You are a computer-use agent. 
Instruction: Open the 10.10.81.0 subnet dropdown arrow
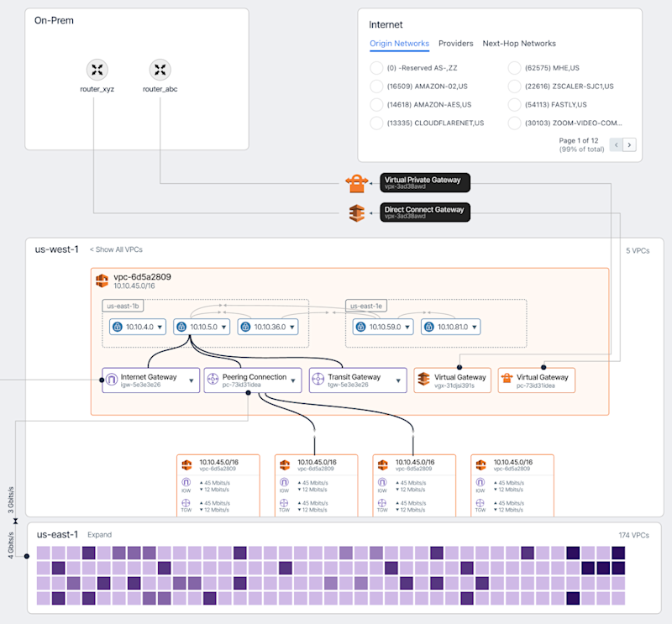coord(475,328)
